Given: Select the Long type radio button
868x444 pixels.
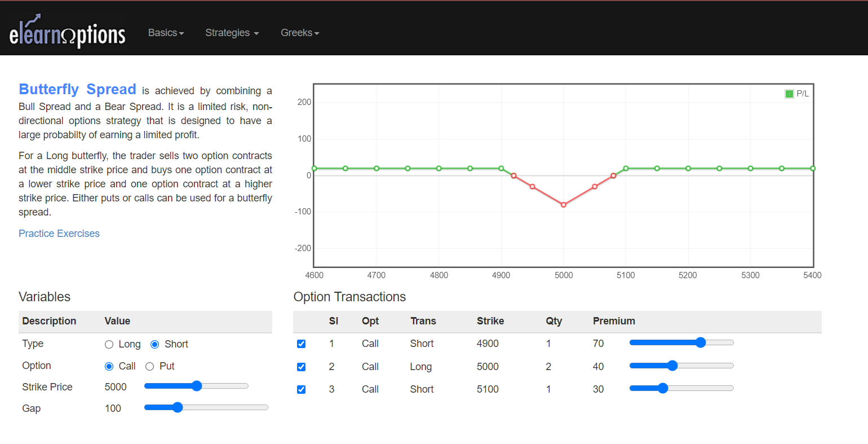Looking at the screenshot, I should point(109,345).
